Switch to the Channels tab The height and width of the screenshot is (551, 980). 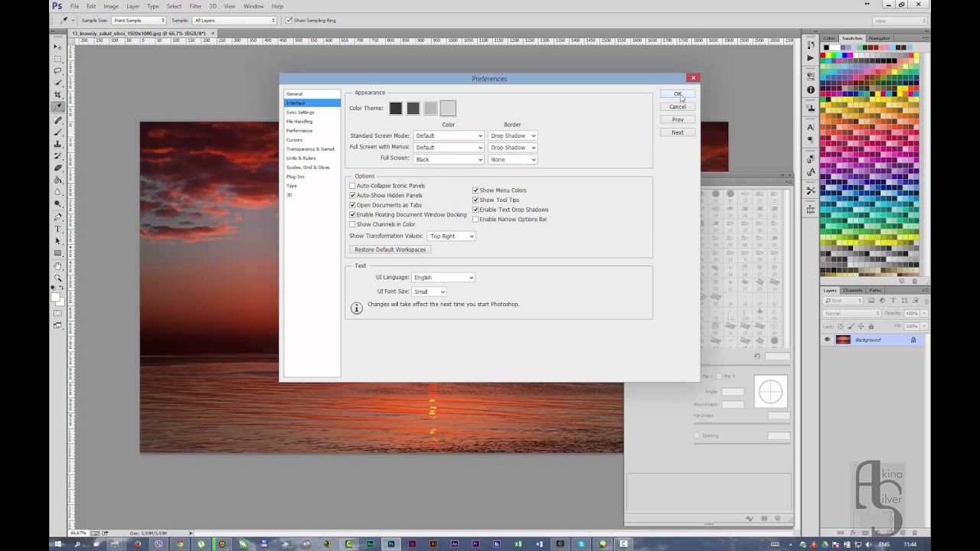pyautogui.click(x=852, y=291)
